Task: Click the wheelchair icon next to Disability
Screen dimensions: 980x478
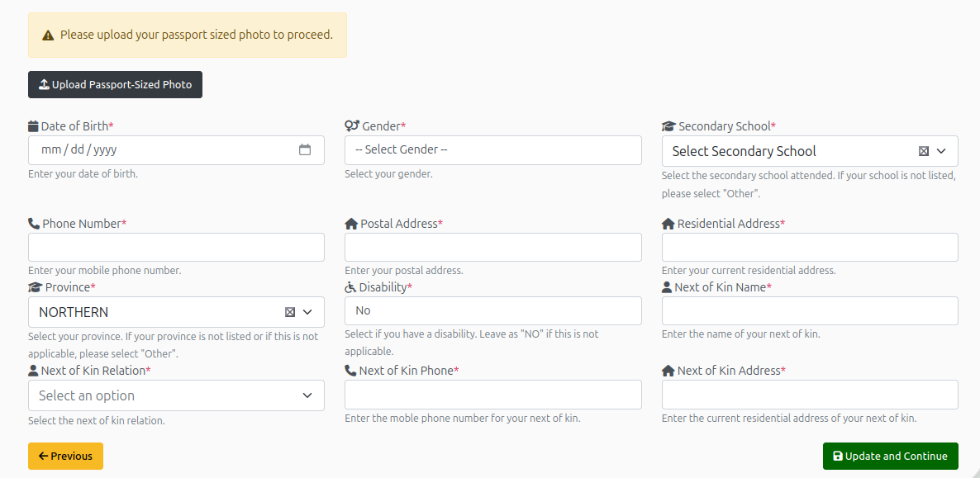Action: pos(350,287)
